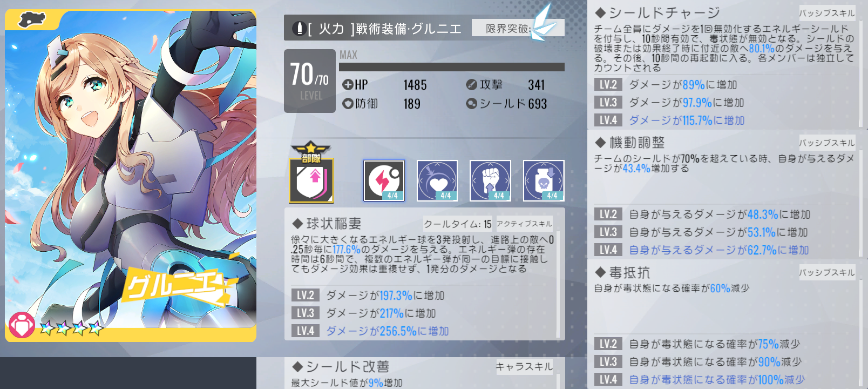Select the lightning orb skill icon
Image resolution: width=868 pixels, height=389 pixels.
[x=384, y=180]
